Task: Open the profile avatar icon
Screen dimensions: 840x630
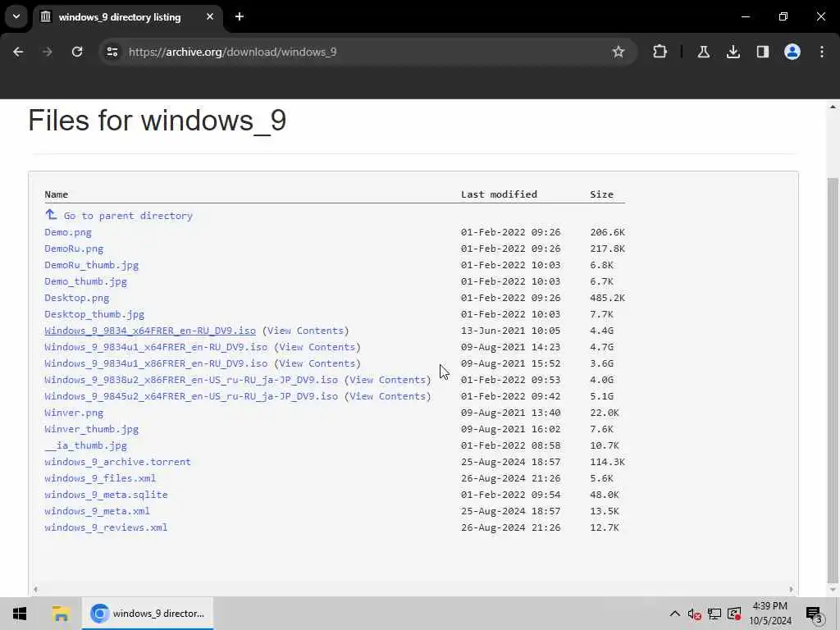Action: point(792,52)
